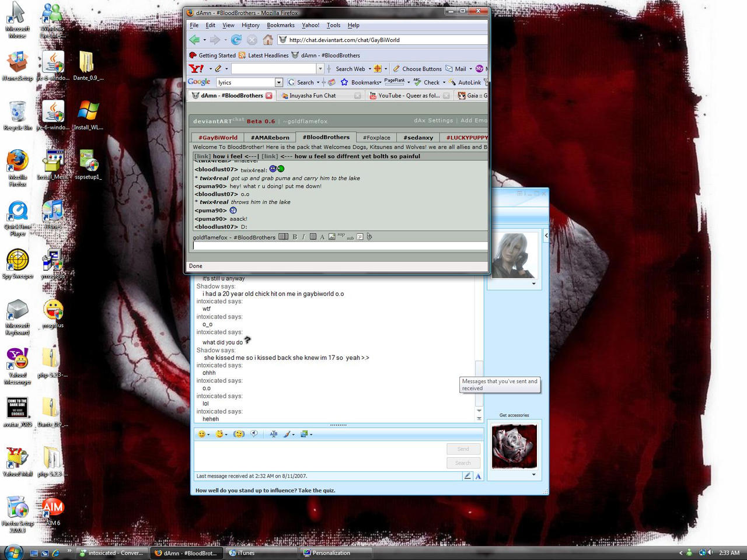Open emoticons picker in Messenger

(x=202, y=434)
